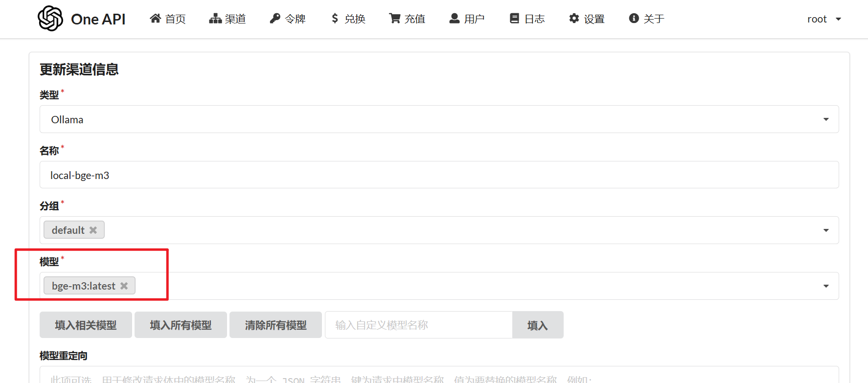Open the 首页 menu item

pos(168,19)
